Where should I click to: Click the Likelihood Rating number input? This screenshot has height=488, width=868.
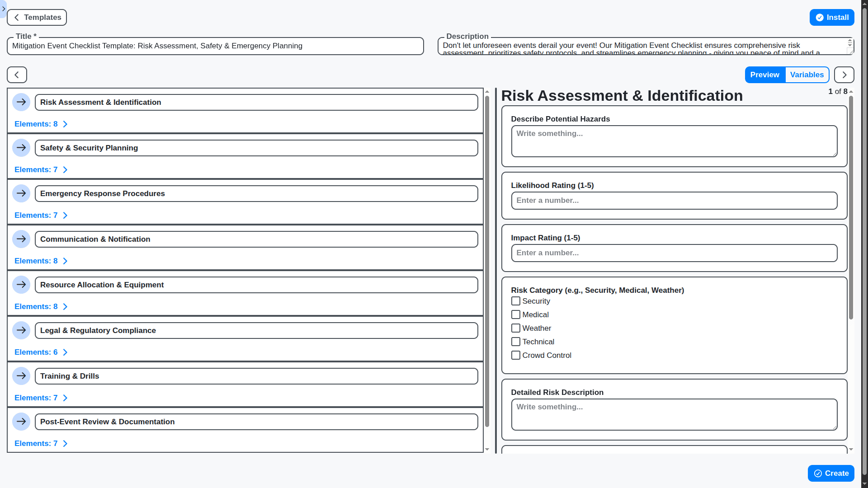pos(674,200)
